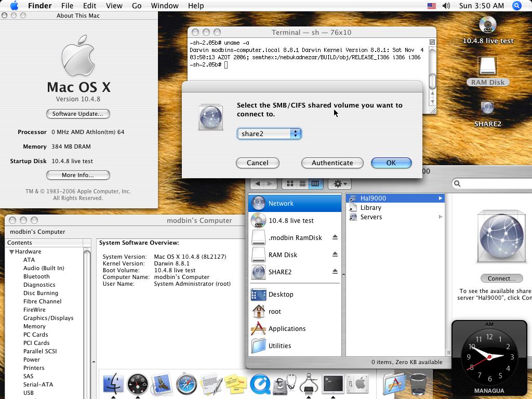Image resolution: width=532 pixels, height=399 pixels.
Task: Launch Dashboard from the Dock
Action: pyautogui.click(x=137, y=384)
